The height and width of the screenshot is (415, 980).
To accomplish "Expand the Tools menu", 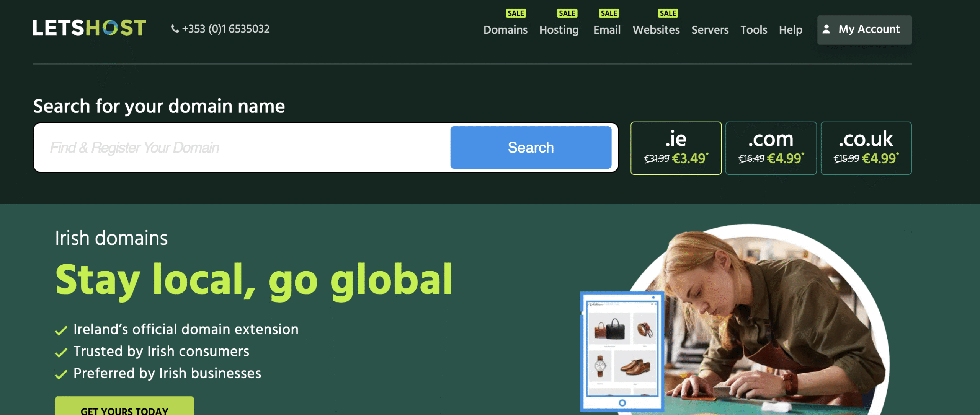I will coord(753,30).
